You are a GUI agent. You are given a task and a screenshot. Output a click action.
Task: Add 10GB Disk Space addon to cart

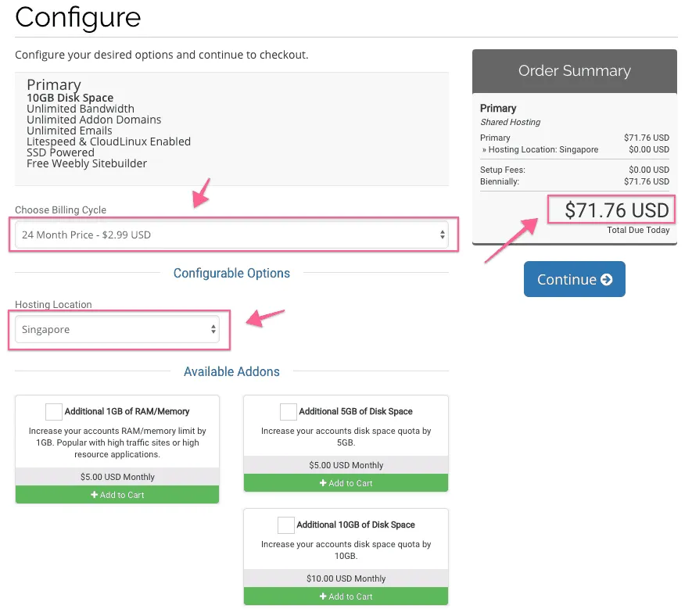[x=346, y=596]
